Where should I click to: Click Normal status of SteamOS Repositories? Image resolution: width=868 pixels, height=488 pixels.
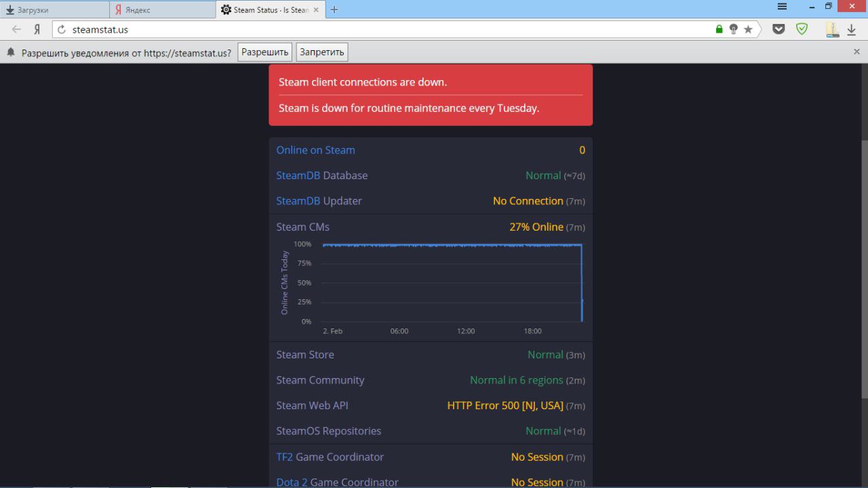[543, 431]
